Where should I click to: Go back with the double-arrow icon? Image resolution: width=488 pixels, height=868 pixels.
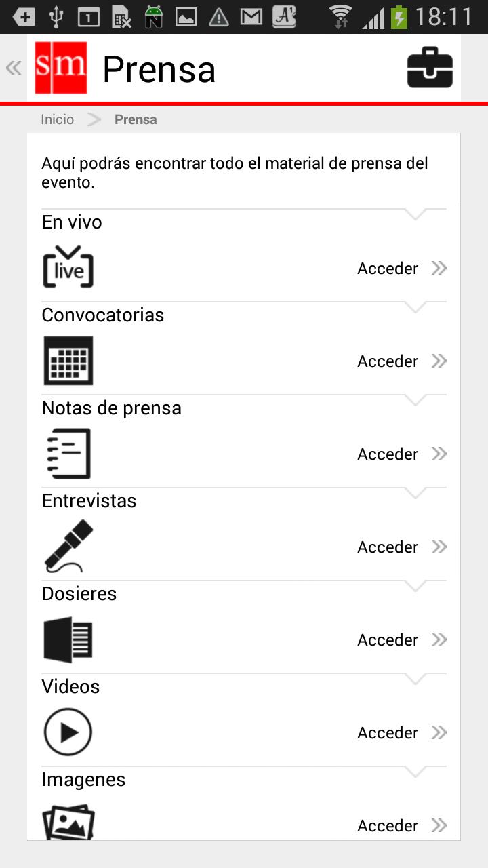pyautogui.click(x=14, y=68)
